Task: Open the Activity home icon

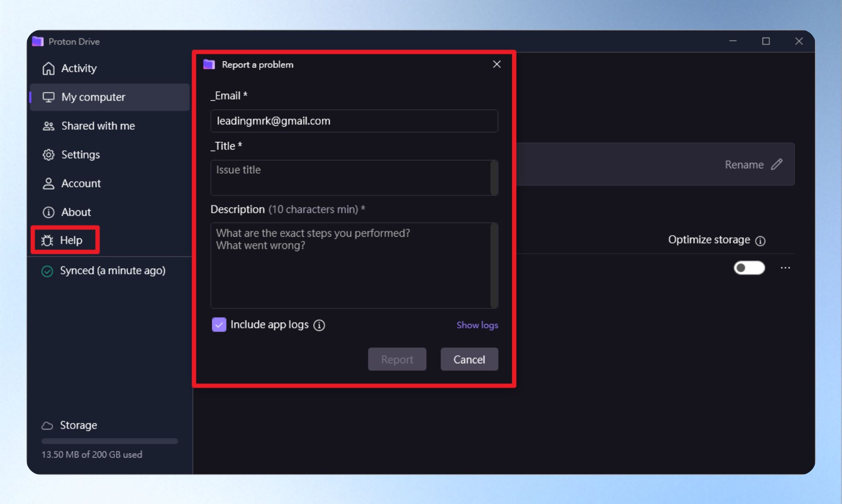Action: 48,68
